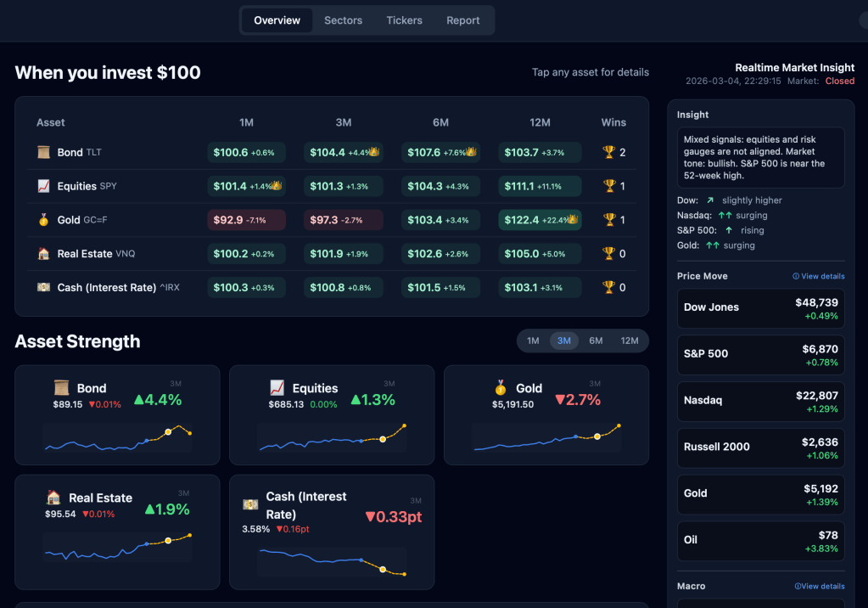The width and height of the screenshot is (868, 608).
Task: Click the Equities chart icon in table
Action: tap(43, 186)
